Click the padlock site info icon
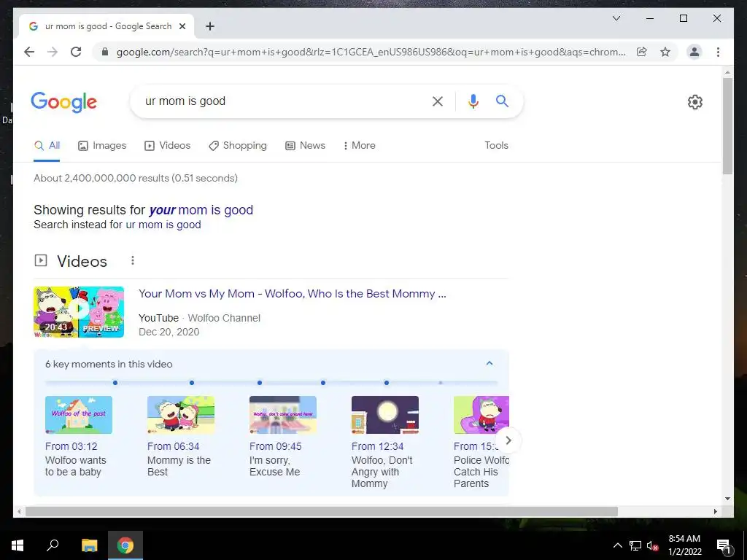Viewport: 747px width, 560px height. [x=105, y=52]
